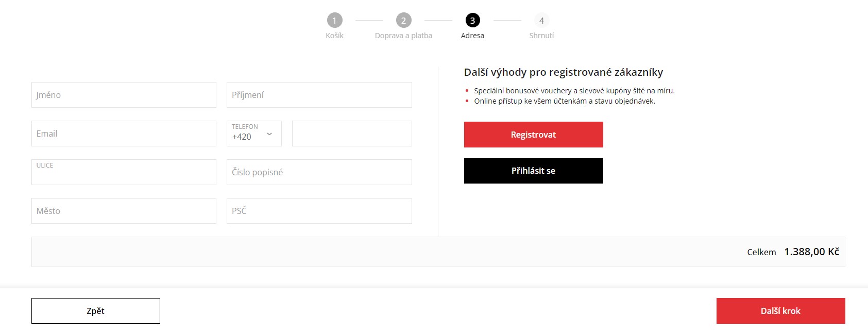The image size is (868, 331).
Task: Click the PSČ postal code field
Action: [319, 211]
